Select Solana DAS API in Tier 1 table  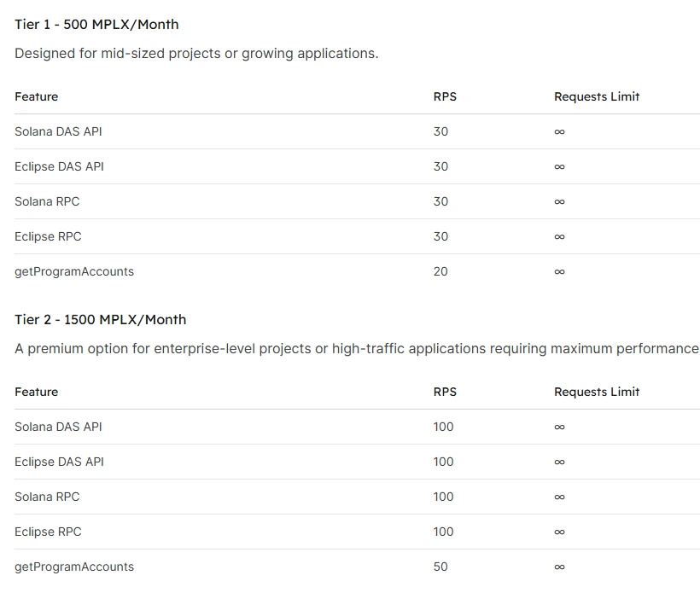point(58,131)
